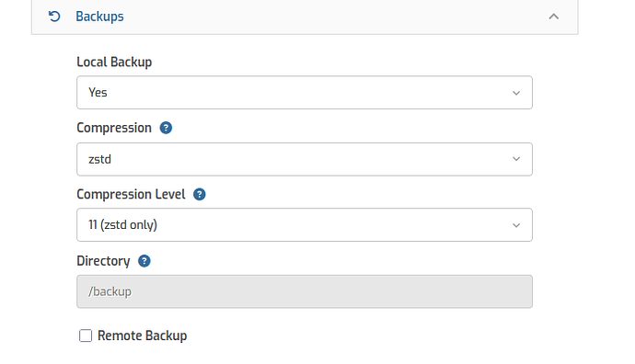Click the Compression label text
The image size is (635, 364).
(x=114, y=128)
